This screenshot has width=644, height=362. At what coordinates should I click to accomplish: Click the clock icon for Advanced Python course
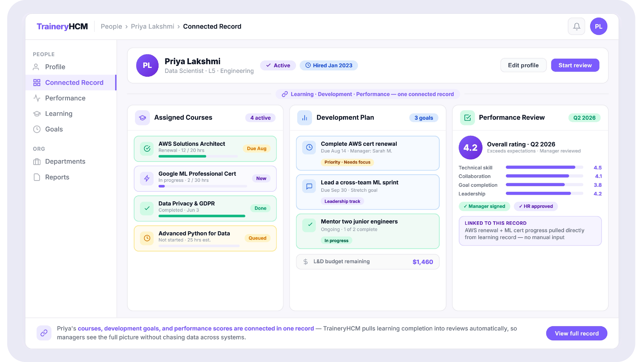click(147, 238)
